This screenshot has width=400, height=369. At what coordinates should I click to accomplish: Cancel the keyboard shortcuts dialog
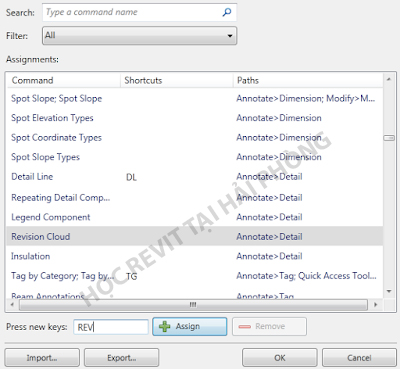pos(359,358)
